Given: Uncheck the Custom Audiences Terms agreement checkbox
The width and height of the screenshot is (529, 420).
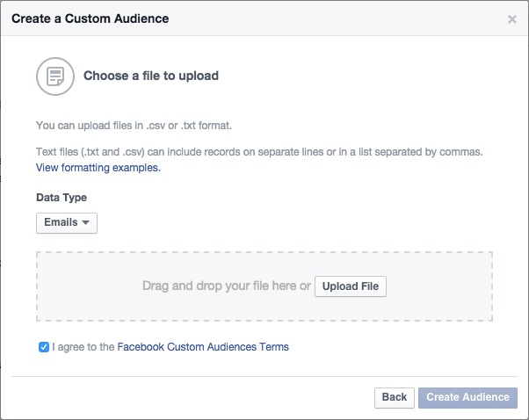Looking at the screenshot, I should pos(44,347).
